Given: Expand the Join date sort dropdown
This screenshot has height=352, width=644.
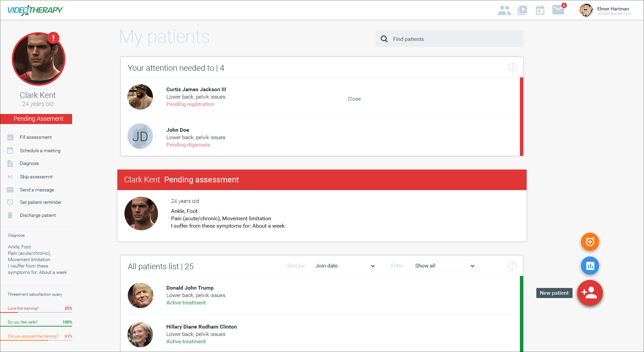Looking at the screenshot, I should coord(345,266).
